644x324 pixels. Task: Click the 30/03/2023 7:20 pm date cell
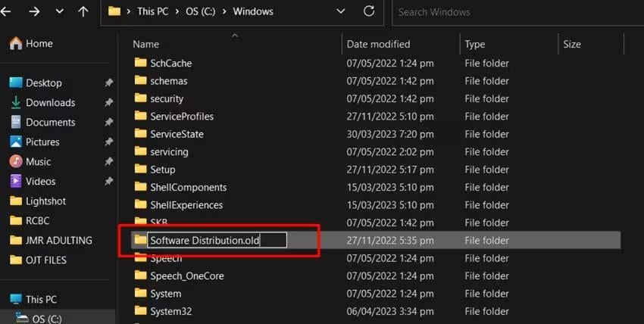click(x=390, y=134)
